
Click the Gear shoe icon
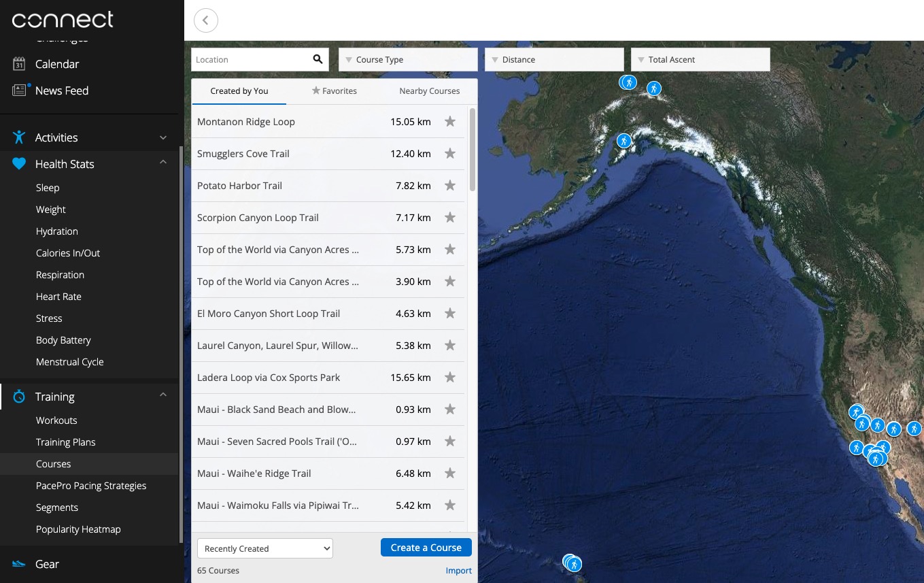click(19, 564)
